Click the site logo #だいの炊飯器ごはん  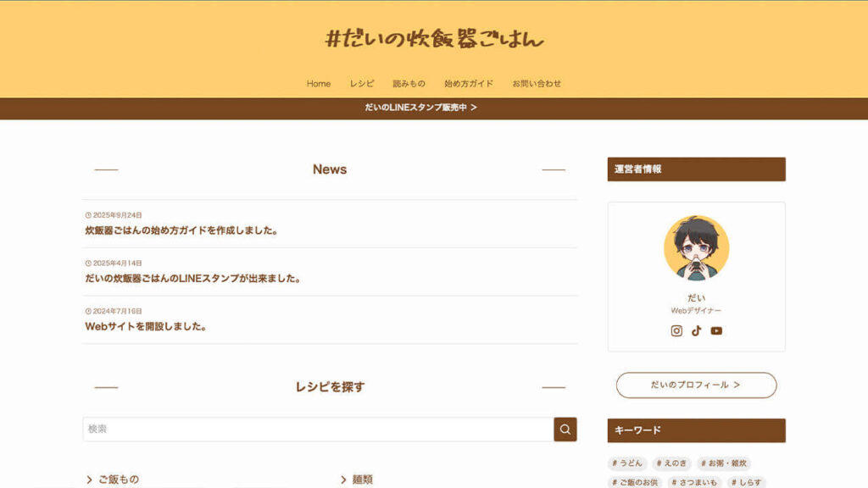coord(434,39)
